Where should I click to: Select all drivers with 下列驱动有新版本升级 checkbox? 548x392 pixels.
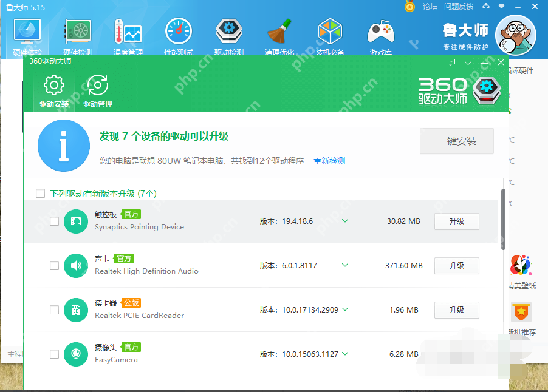coord(40,193)
